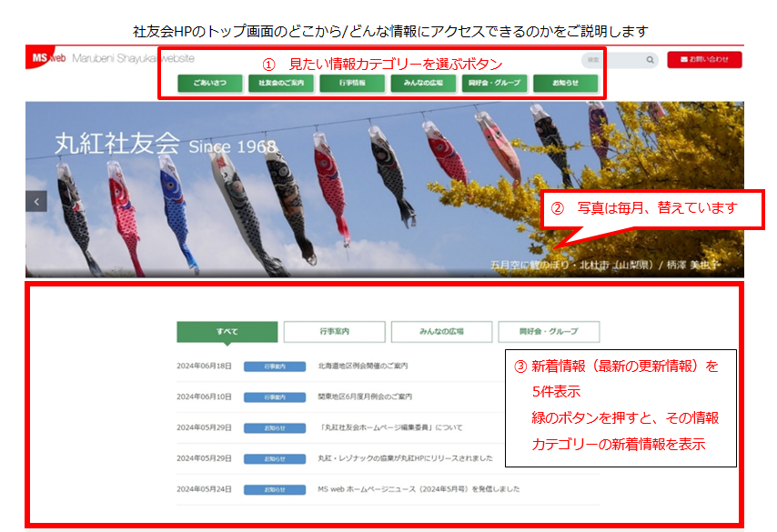Open the みんなの広場 menu in top navigation
Screen dimensions: 777x532
(423, 84)
